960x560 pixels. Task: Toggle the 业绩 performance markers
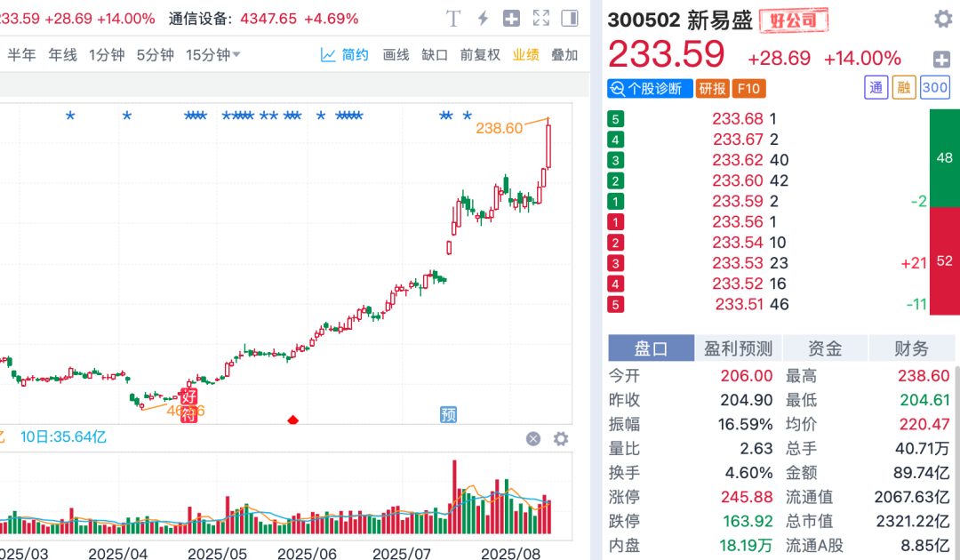pyautogui.click(x=526, y=54)
